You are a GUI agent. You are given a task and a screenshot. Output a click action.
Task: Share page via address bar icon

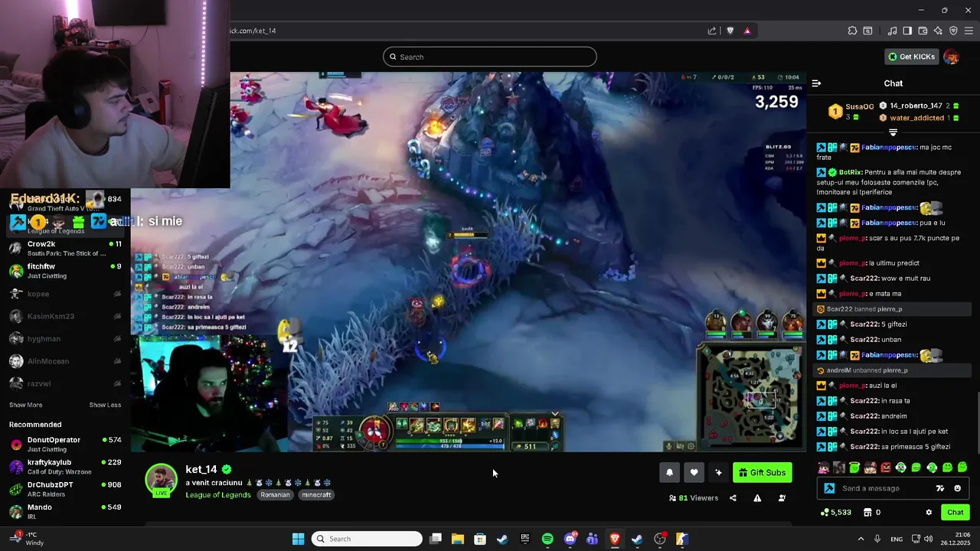click(712, 31)
